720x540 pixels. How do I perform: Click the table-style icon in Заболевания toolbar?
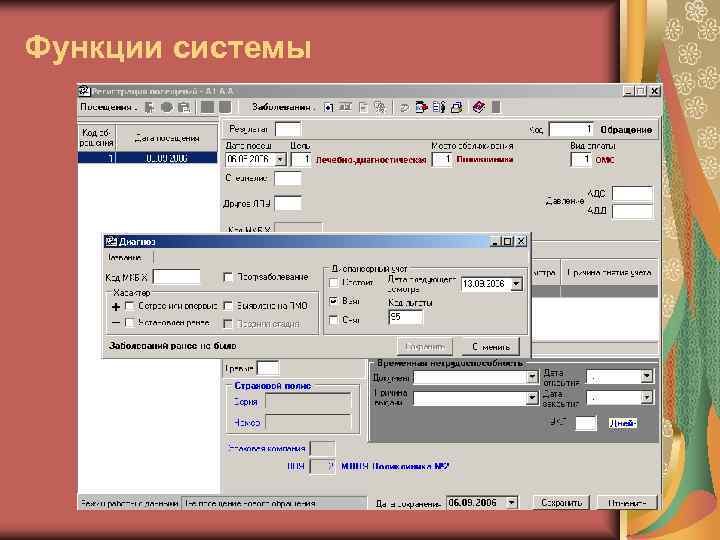pos(345,107)
